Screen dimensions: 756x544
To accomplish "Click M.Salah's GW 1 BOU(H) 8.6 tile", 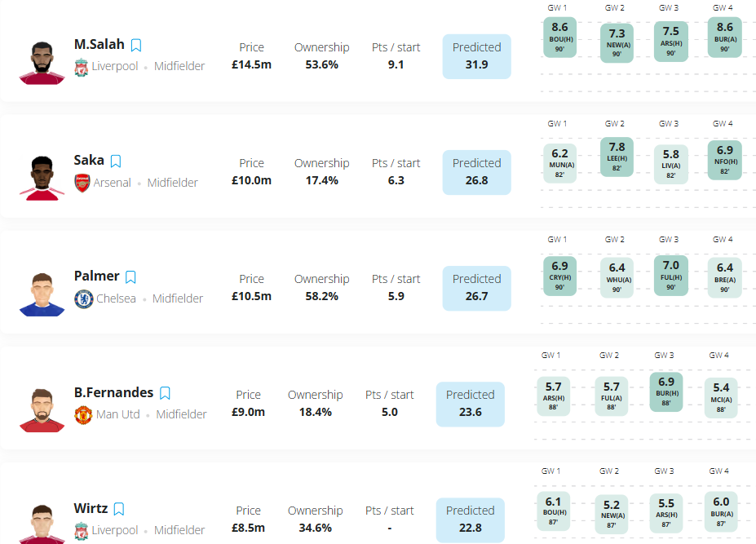I will click(559, 38).
